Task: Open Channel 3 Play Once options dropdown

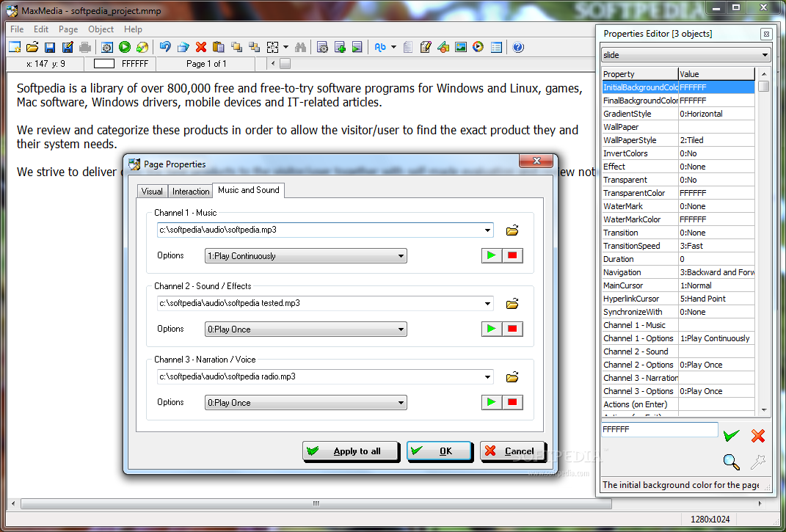Action: click(x=306, y=403)
